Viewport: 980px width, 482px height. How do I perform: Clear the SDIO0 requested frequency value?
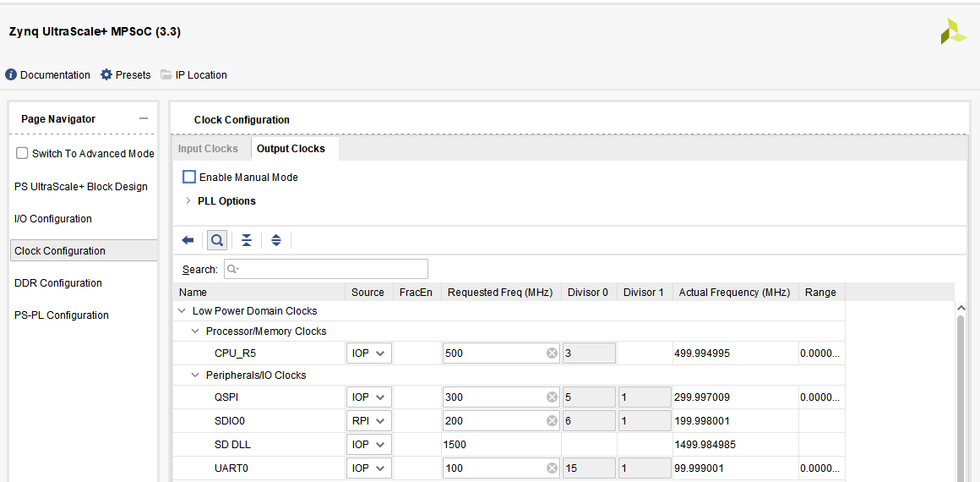pyautogui.click(x=552, y=420)
